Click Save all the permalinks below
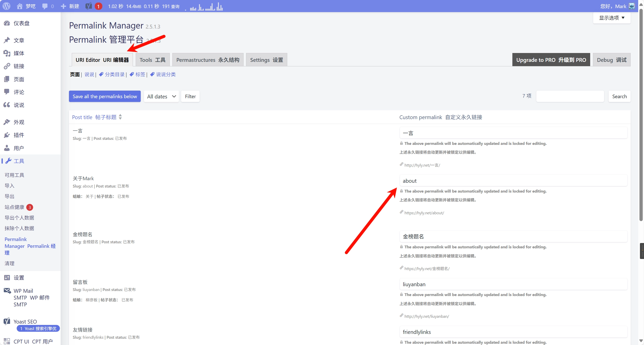The image size is (644, 345). 105,96
